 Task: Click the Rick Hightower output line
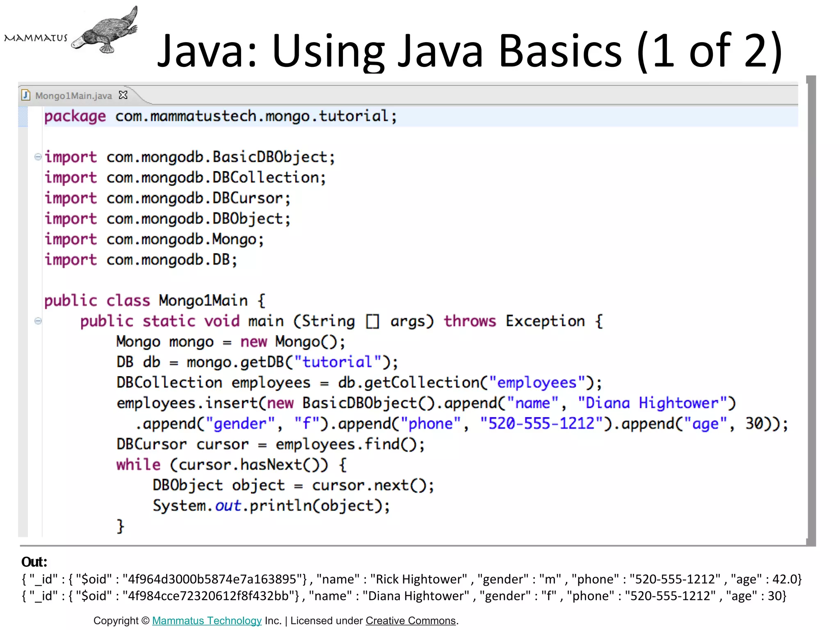[x=411, y=579]
